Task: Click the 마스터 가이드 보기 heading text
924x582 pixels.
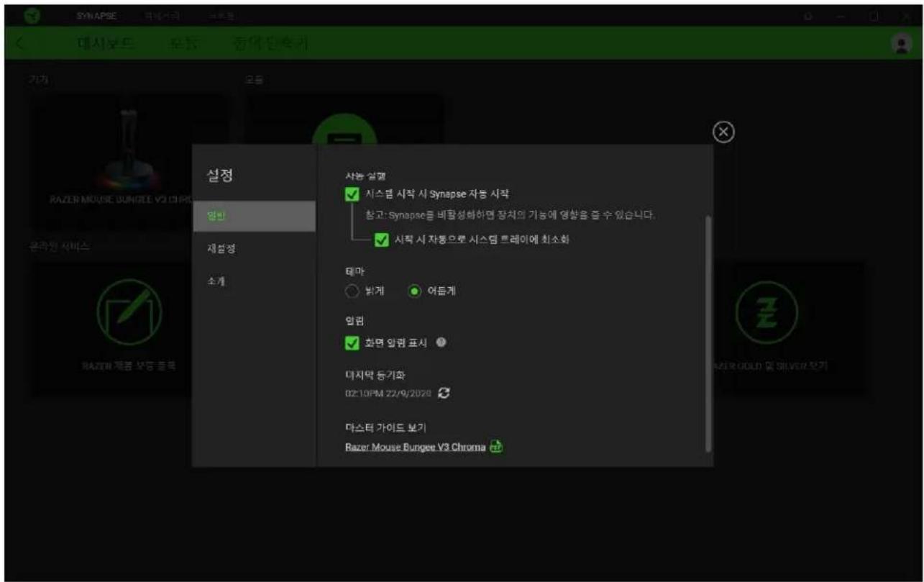Action: coord(386,428)
